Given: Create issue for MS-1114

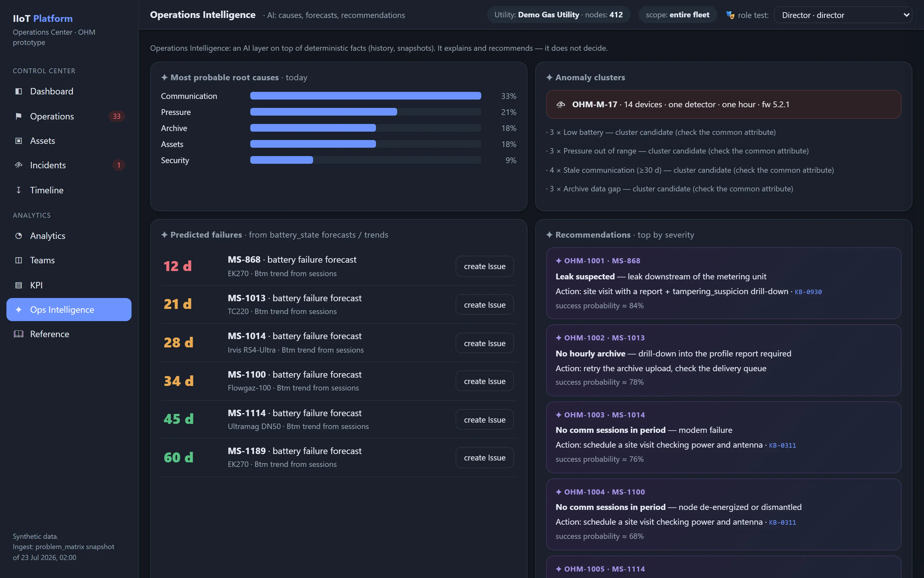Looking at the screenshot, I should coord(484,420).
